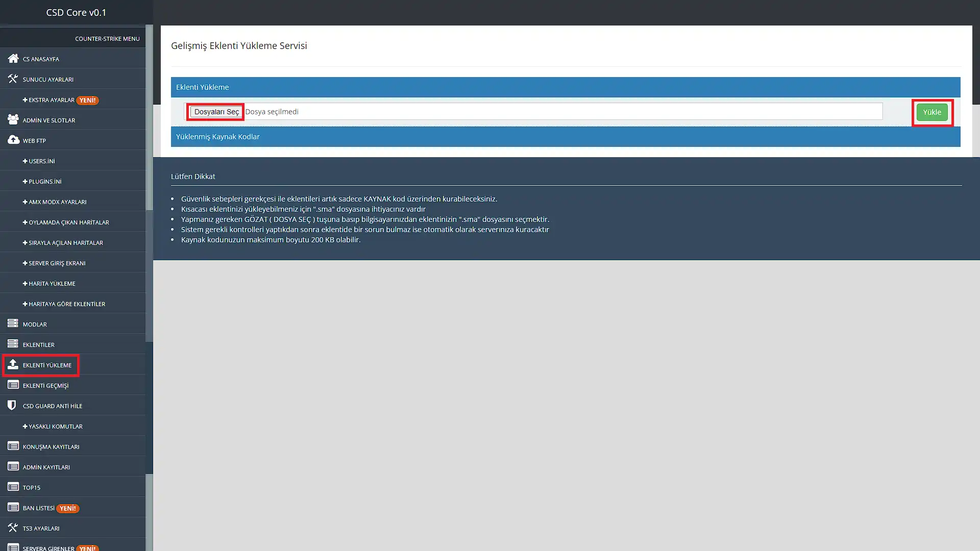Click the Ban Listesi list icon
The height and width of the screenshot is (551, 980).
click(13, 507)
